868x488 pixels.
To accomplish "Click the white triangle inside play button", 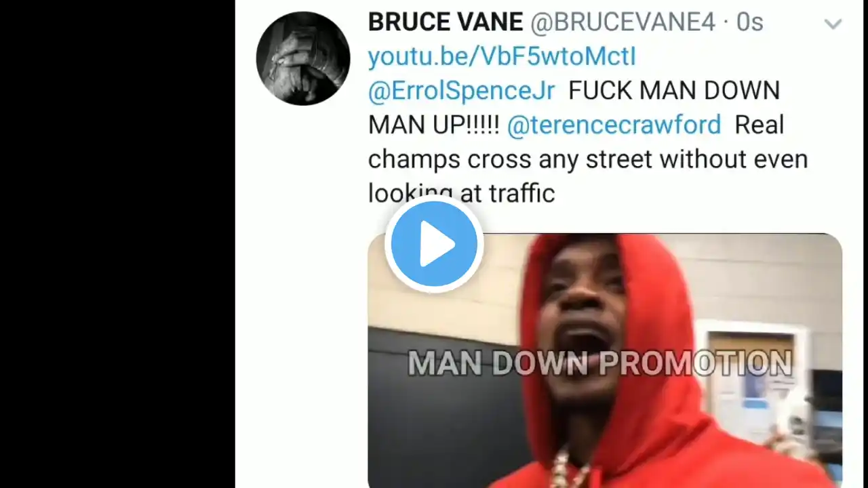I will [x=437, y=245].
